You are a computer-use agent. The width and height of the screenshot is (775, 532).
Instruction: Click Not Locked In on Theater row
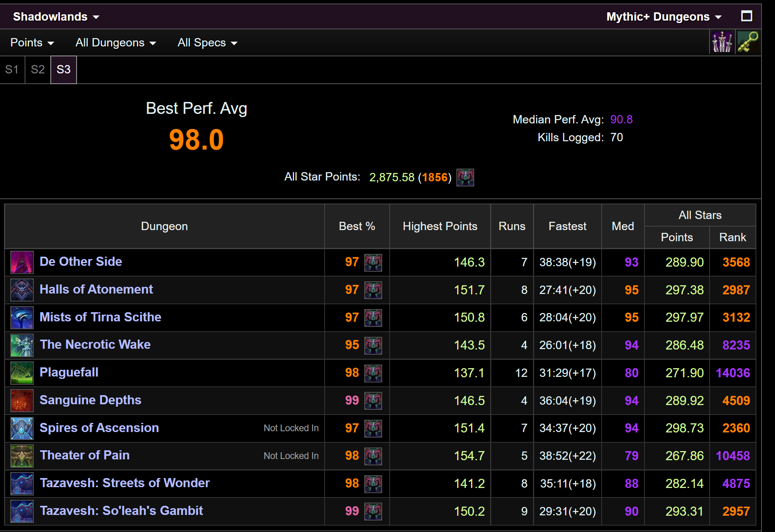click(291, 456)
